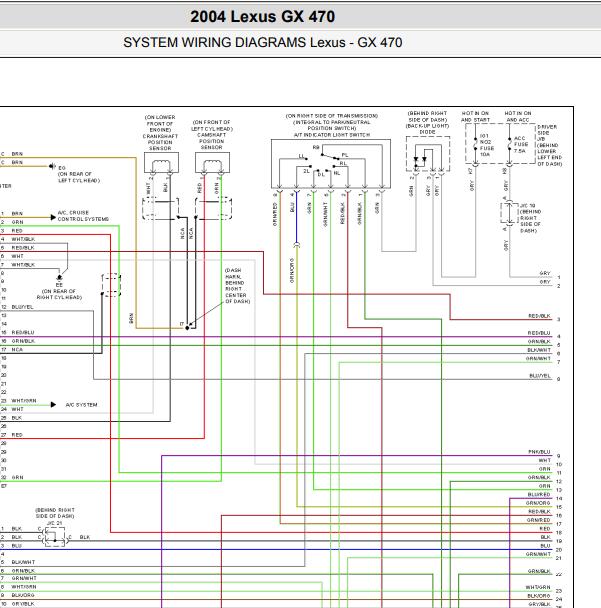Select the IG1 NO2 FUSE 10A label
Screen dimensions: 601x608
pos(487,145)
